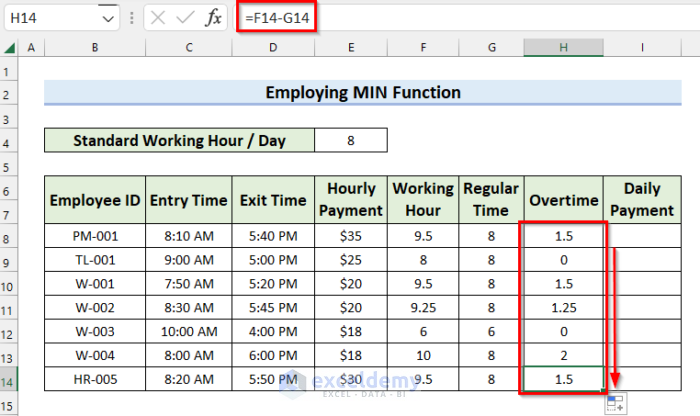Confirm formula entry with checkmark icon
Screen dimensions: 700x416
coord(185,18)
